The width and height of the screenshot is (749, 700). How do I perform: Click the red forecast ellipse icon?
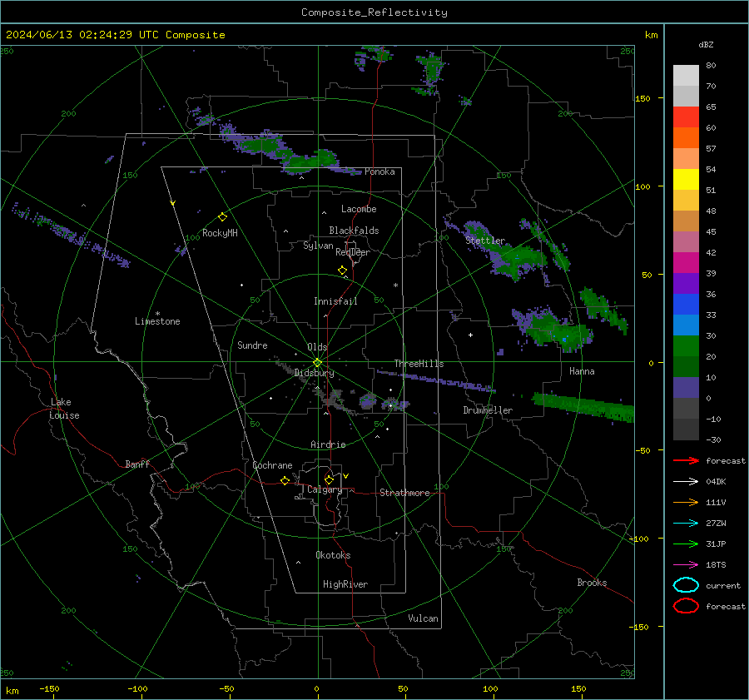tap(686, 606)
